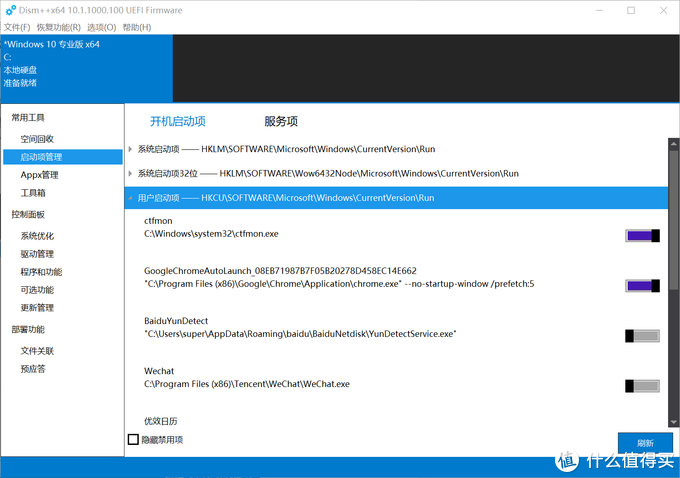Image resolution: width=680 pixels, height=478 pixels.
Task: Switch to the 开机启动项 tab
Action: point(178,121)
